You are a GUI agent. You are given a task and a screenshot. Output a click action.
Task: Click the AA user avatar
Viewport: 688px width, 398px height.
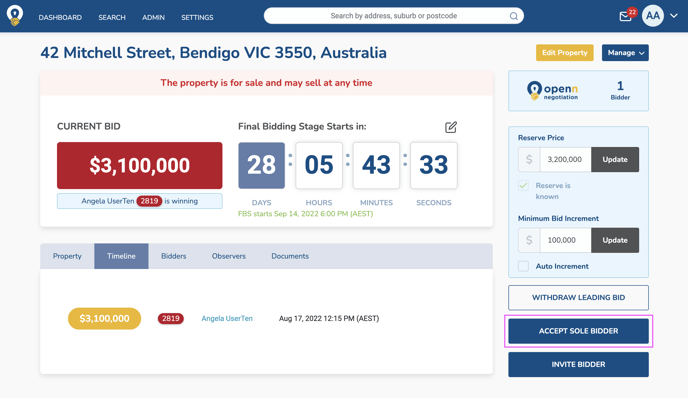pos(652,16)
